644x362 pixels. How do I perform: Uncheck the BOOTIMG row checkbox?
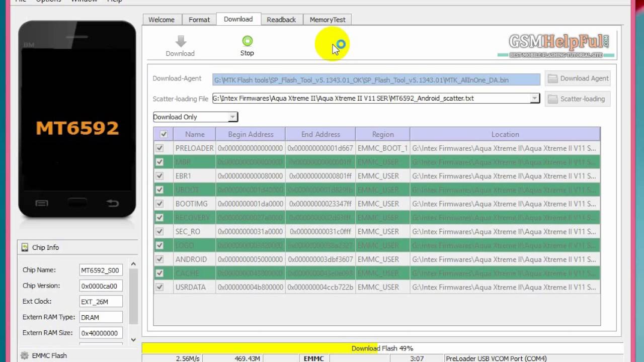coord(159,204)
